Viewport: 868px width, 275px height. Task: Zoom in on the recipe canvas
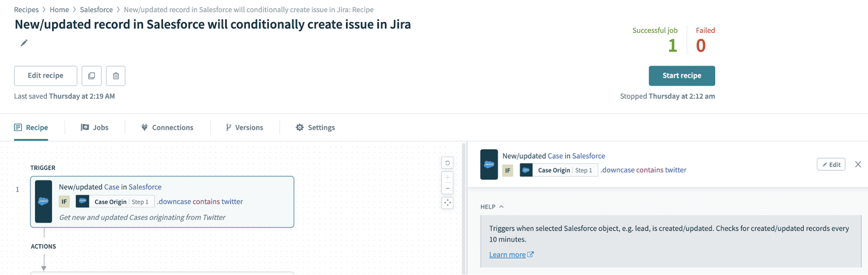click(447, 177)
